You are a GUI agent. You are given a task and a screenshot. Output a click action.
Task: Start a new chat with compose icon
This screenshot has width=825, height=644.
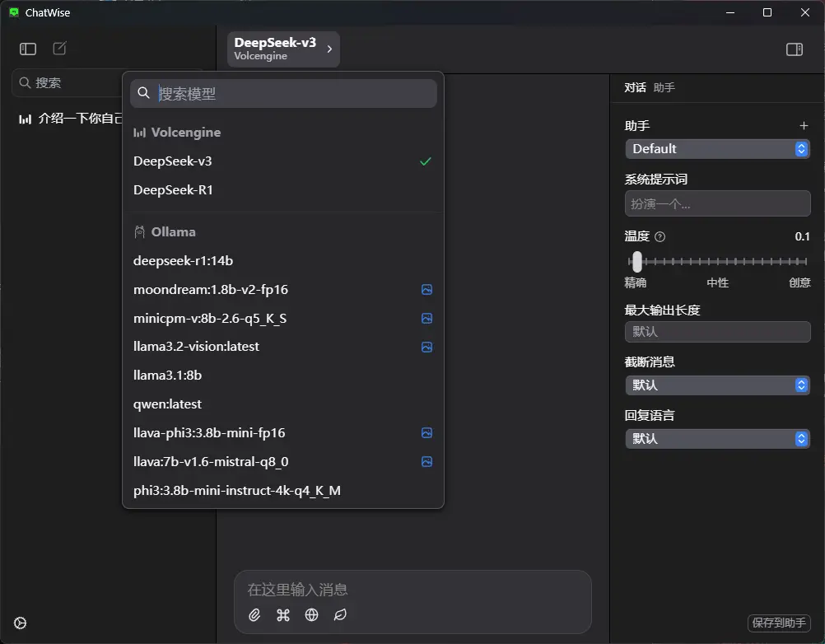[x=60, y=49]
